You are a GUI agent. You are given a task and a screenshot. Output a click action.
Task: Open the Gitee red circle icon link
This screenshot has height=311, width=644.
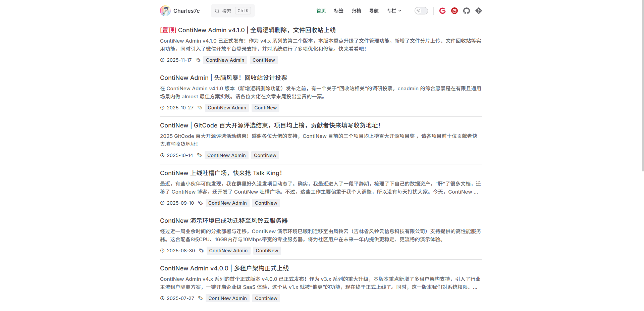pos(454,11)
